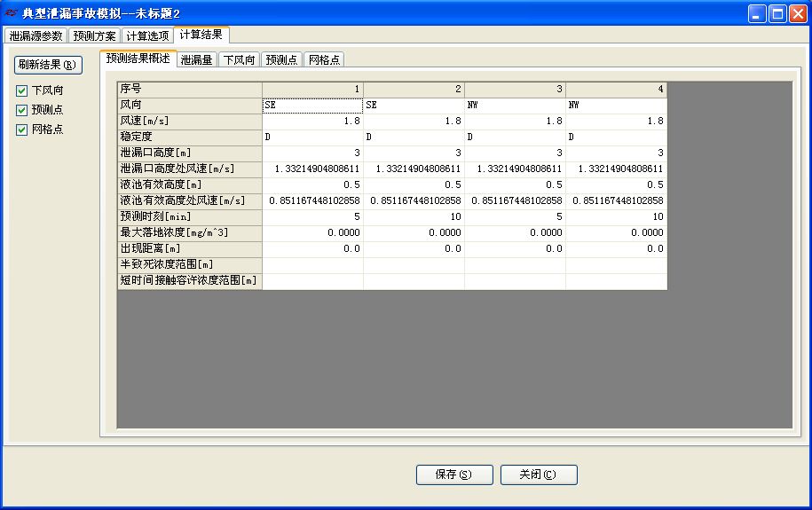
Task: Select empty 半致死浓度范围 cell in column 1
Action: coord(312,265)
